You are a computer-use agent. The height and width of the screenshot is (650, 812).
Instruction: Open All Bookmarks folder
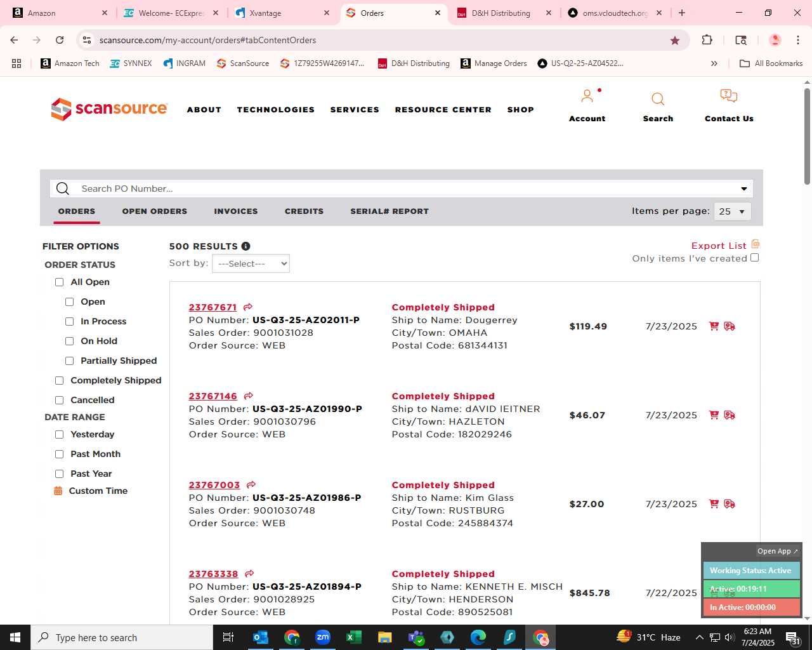point(771,63)
